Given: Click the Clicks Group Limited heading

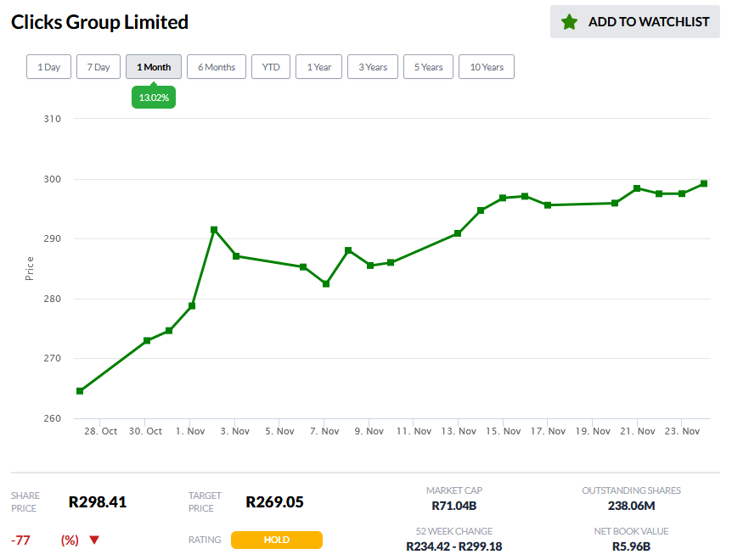Looking at the screenshot, I should 99,22.
